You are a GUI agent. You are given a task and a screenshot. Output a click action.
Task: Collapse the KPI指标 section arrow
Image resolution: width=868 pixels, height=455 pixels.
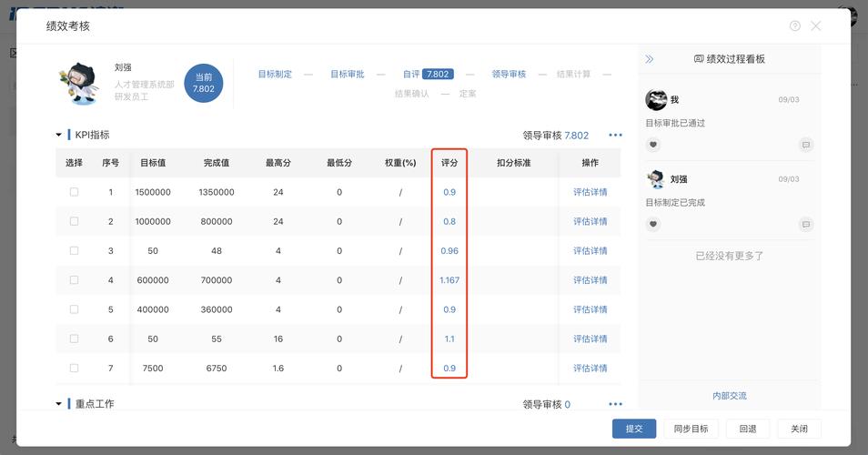click(x=59, y=135)
